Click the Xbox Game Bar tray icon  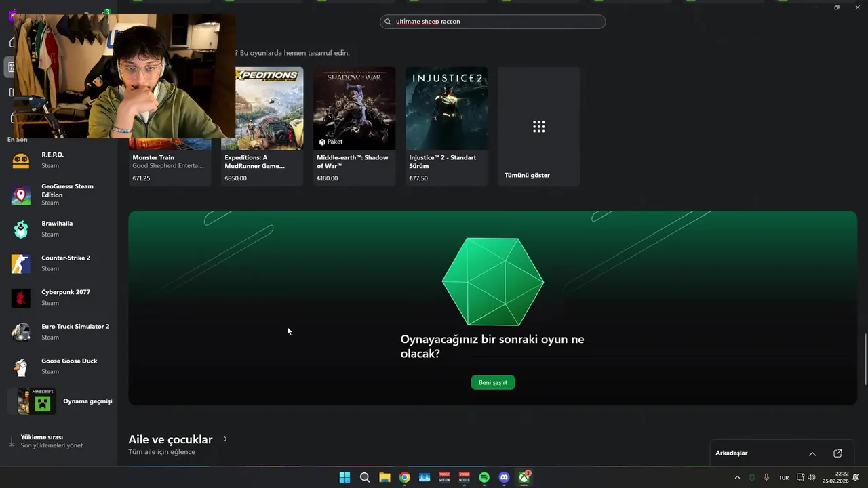(x=751, y=478)
